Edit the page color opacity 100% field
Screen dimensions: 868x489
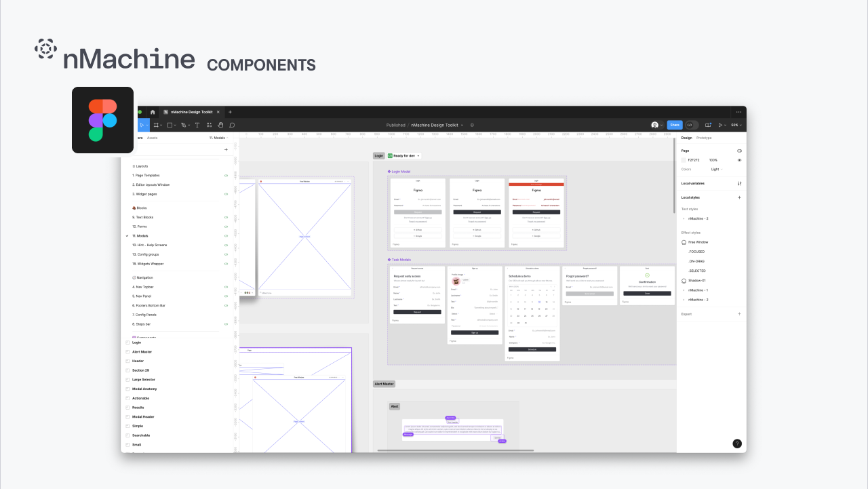[713, 160]
